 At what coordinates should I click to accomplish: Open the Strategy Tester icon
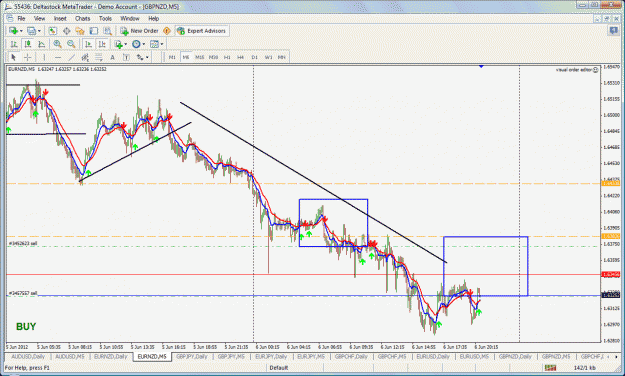(108, 31)
